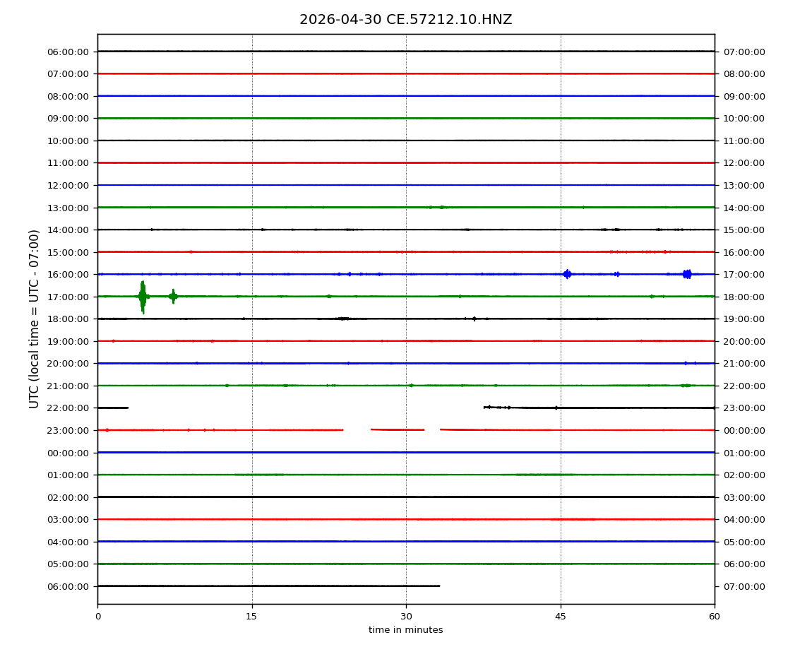812x671 pixels.
Task: Click the 18:00:00 right axis label
Action: coord(744,297)
